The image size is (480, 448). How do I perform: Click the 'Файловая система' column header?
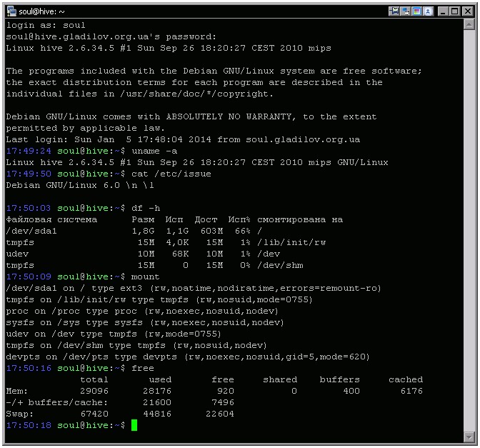(51, 219)
